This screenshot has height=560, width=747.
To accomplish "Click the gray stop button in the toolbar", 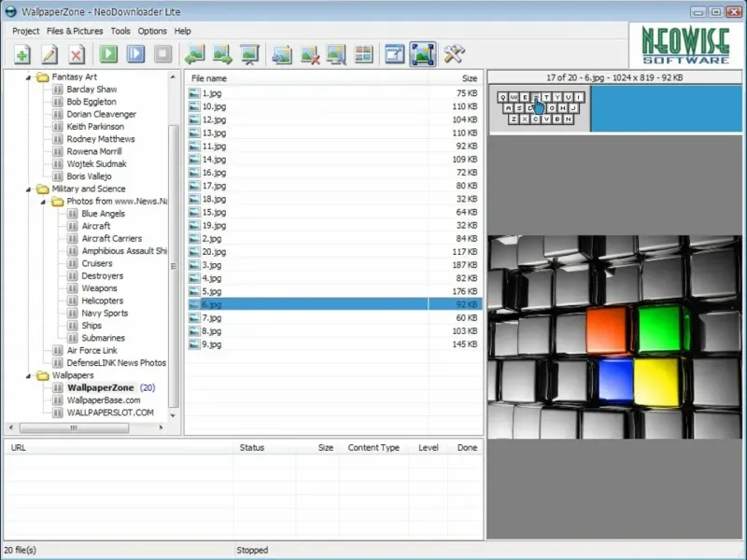I will (162, 53).
